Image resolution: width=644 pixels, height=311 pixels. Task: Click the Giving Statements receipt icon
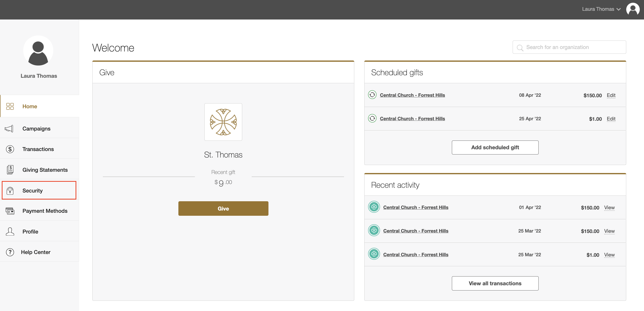click(x=10, y=170)
